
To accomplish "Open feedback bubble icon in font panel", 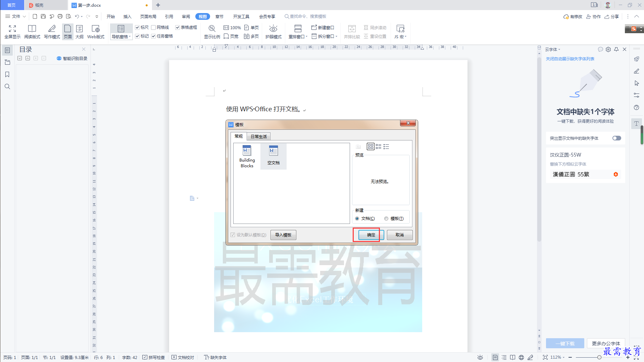I will [600, 49].
